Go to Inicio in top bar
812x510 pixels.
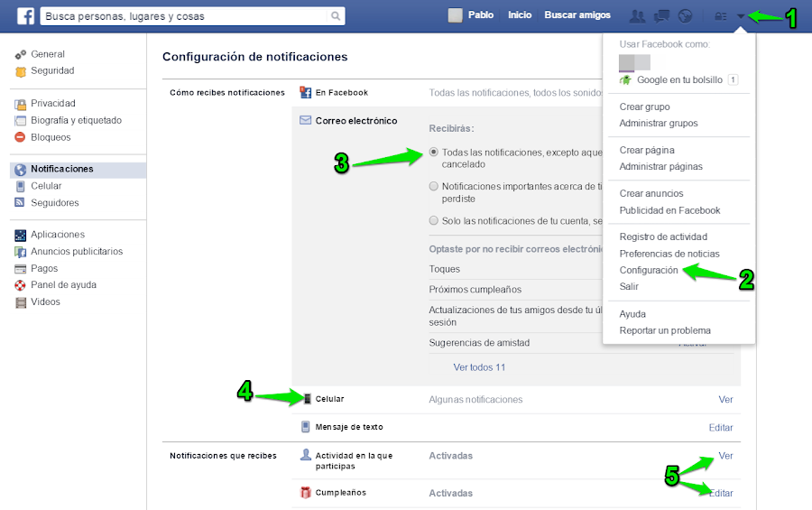click(x=520, y=15)
